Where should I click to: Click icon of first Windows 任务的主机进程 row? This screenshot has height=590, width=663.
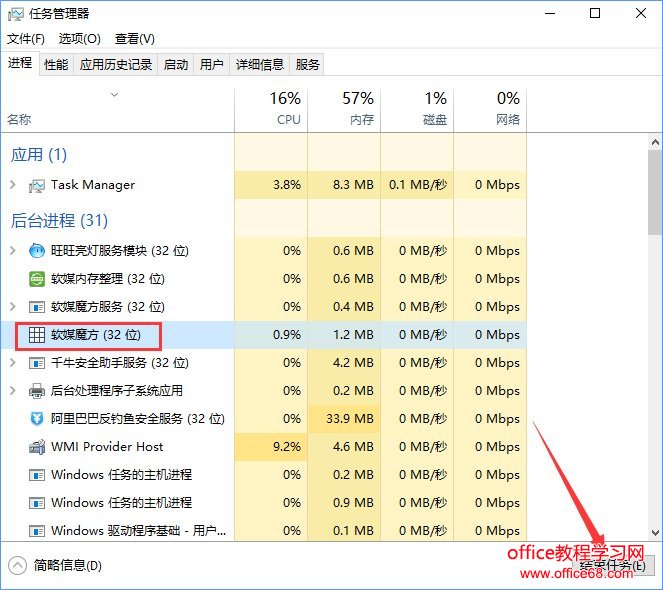tap(37, 475)
